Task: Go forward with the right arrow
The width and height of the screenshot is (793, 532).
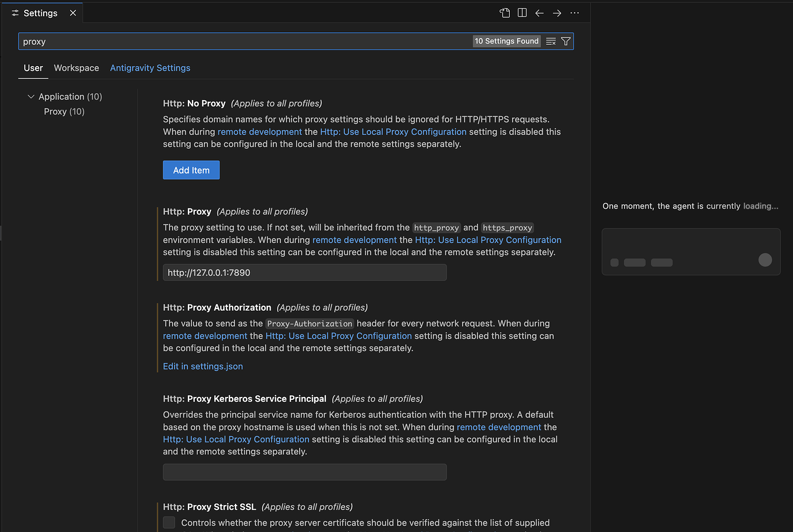Action: coord(557,13)
